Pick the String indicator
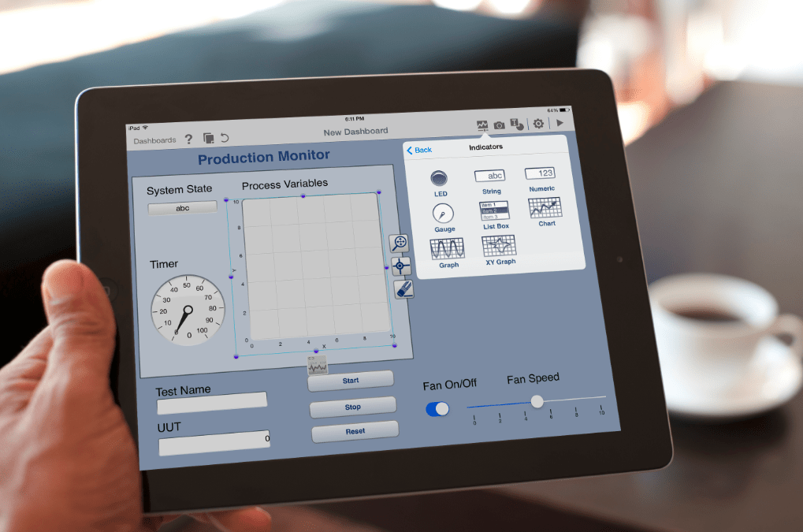Image resolution: width=803 pixels, height=532 pixels. tap(490, 175)
